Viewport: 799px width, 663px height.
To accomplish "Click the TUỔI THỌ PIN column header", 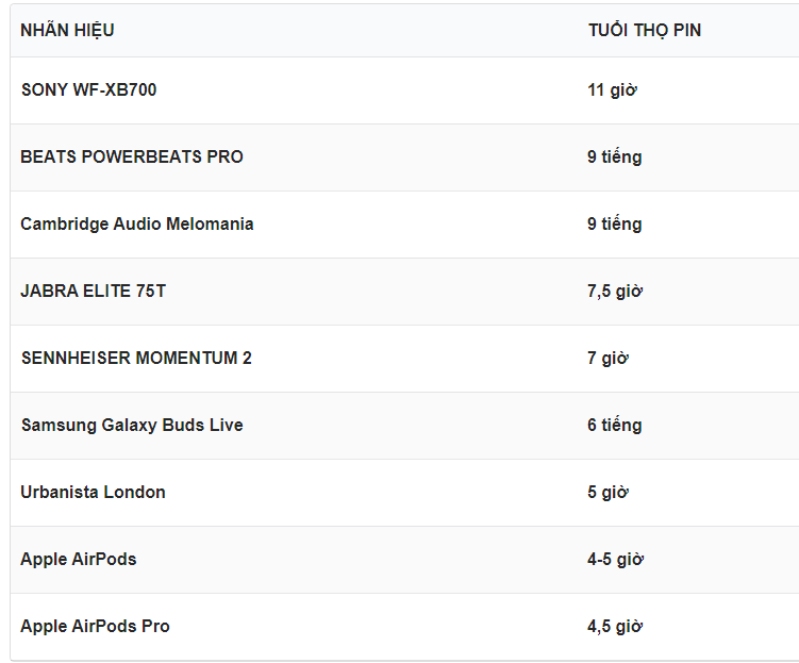I will coord(644,30).
